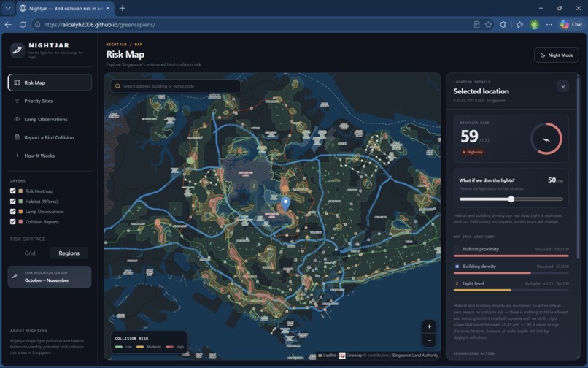Image resolution: width=588 pixels, height=368 pixels.
Task: Open browser extensions puzzle icon
Action: (x=503, y=24)
